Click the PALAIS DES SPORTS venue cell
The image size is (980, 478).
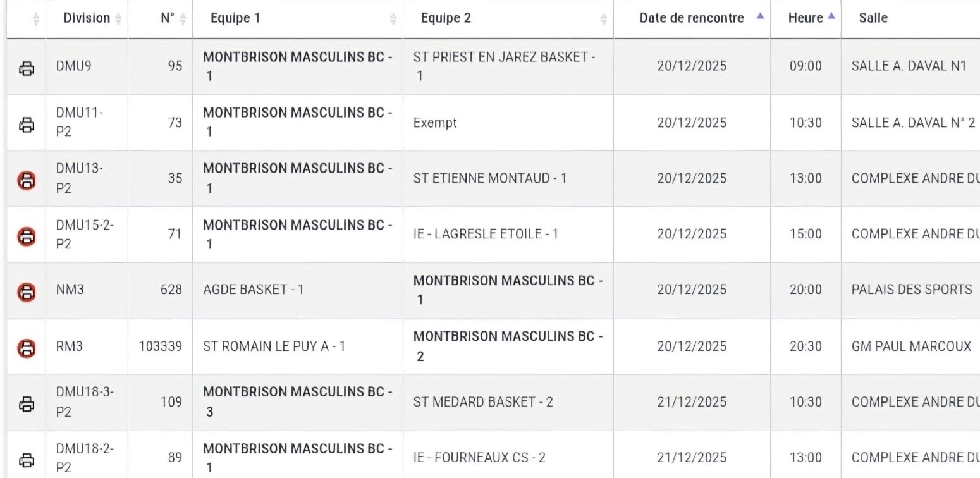tap(911, 290)
